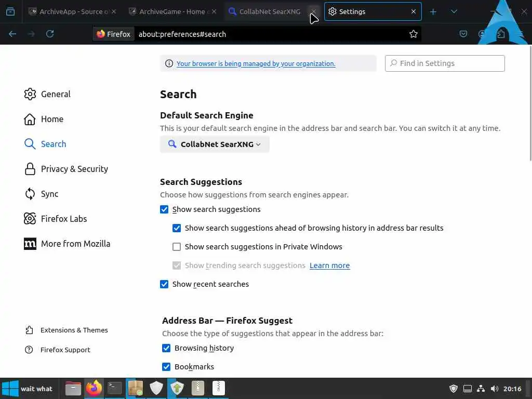Screen dimensions: 532x399
Task: Close the ArchiveGame tab
Action: pos(214,11)
